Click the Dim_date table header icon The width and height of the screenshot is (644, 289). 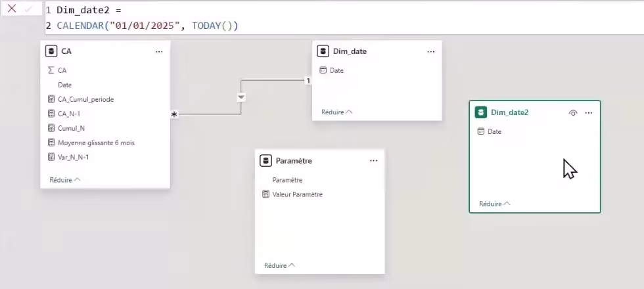(323, 51)
